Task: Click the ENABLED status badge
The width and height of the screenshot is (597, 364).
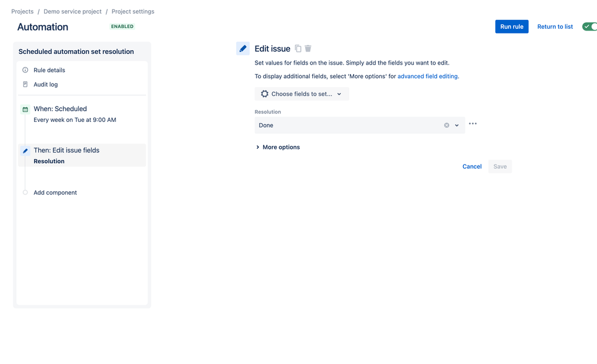Action: (122, 27)
